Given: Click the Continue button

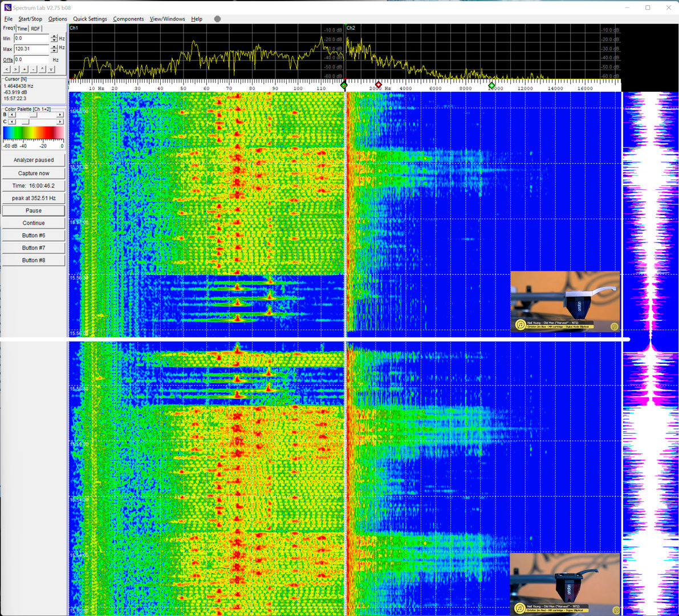Looking at the screenshot, I should coord(34,223).
